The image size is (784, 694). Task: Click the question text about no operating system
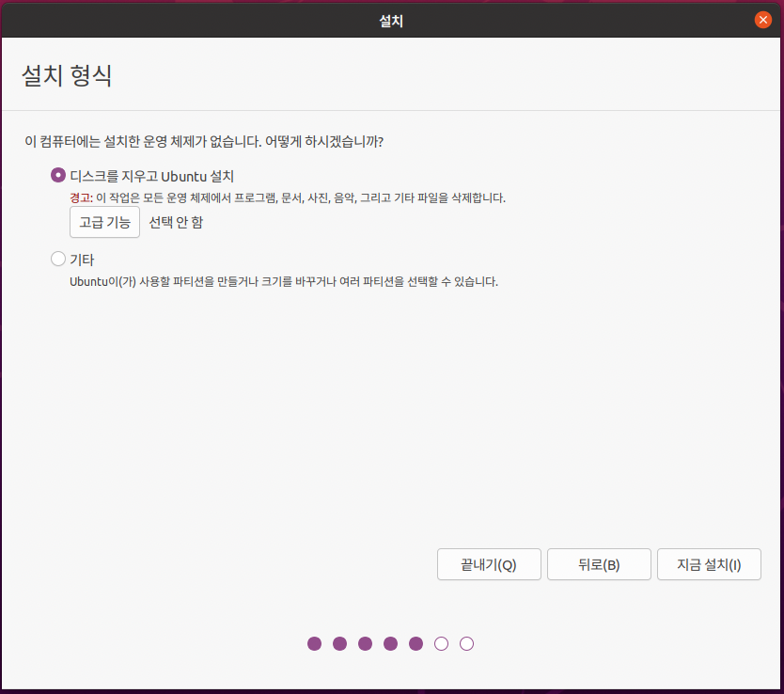204,141
